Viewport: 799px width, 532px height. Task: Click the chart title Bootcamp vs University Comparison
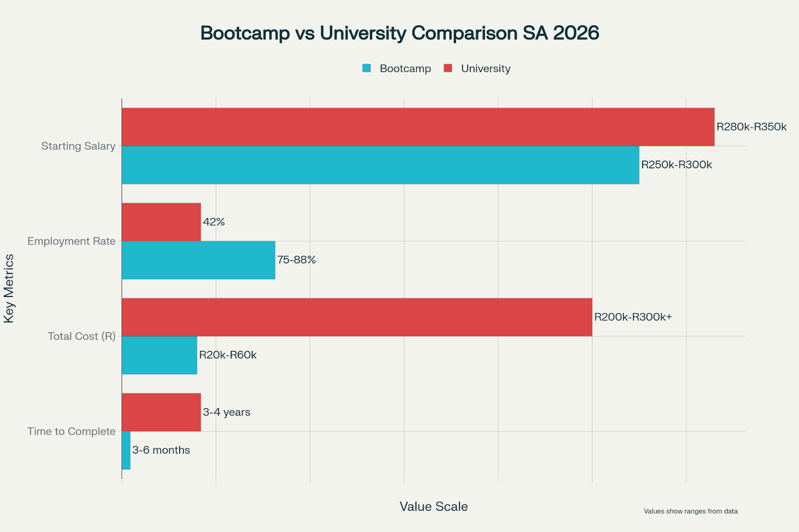tap(399, 33)
